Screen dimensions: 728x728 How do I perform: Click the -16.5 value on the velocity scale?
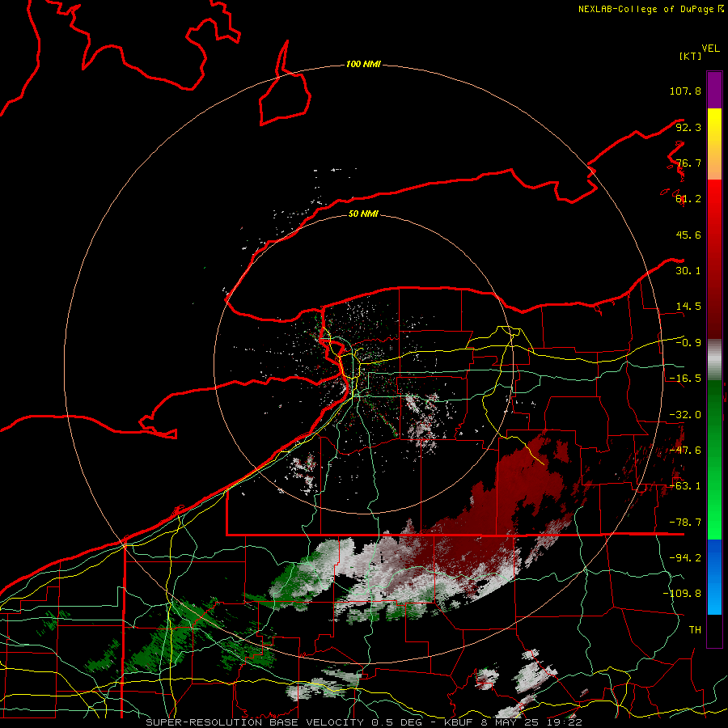click(x=685, y=379)
